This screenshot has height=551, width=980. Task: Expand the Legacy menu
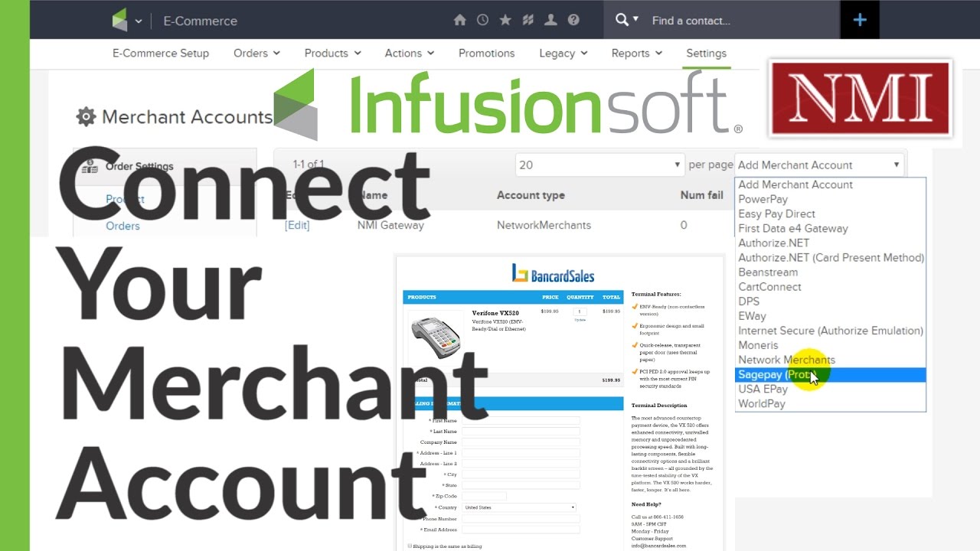coord(563,53)
